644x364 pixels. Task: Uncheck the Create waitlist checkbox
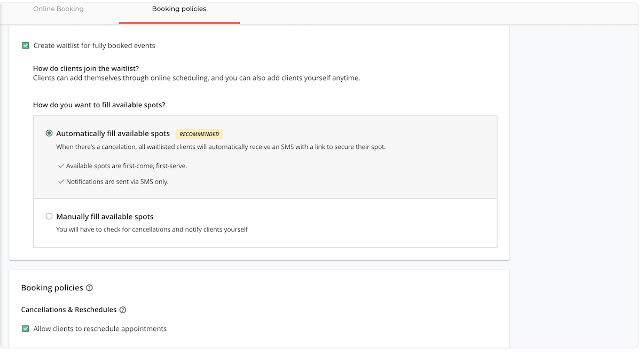coord(25,46)
